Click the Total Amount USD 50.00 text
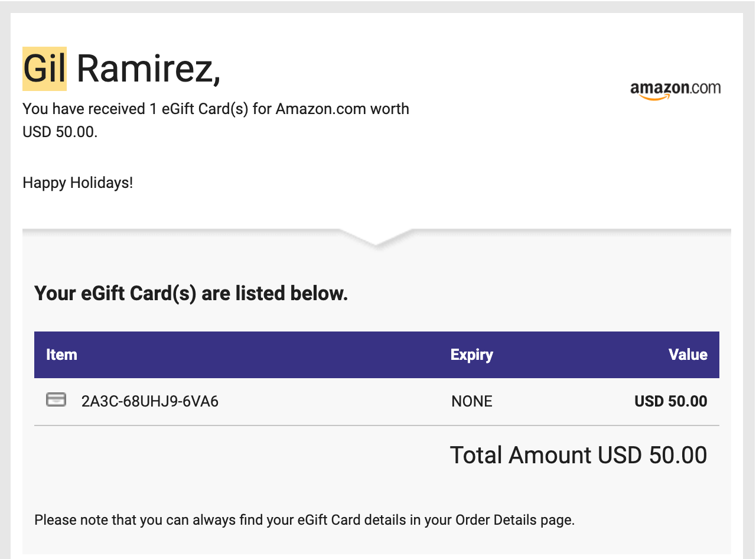 [x=578, y=455]
